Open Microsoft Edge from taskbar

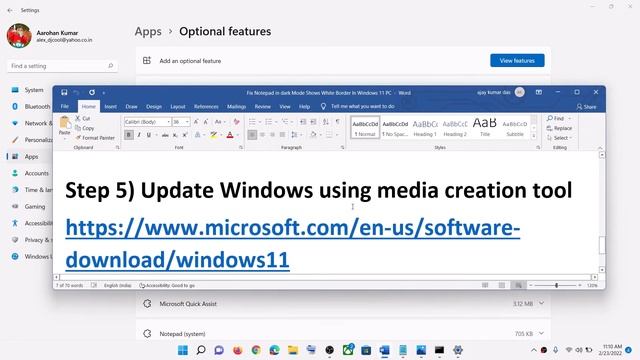click(x=274, y=350)
